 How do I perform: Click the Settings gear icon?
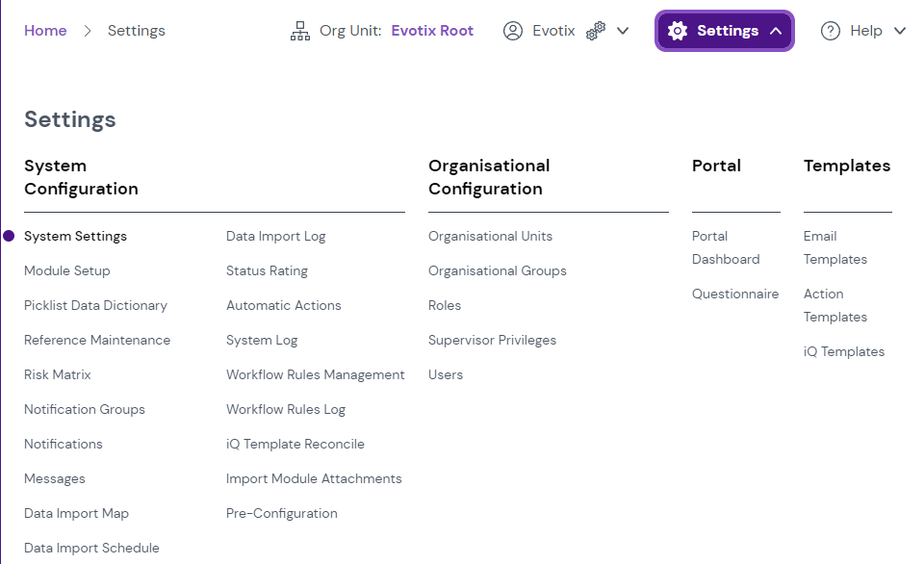[x=678, y=31]
